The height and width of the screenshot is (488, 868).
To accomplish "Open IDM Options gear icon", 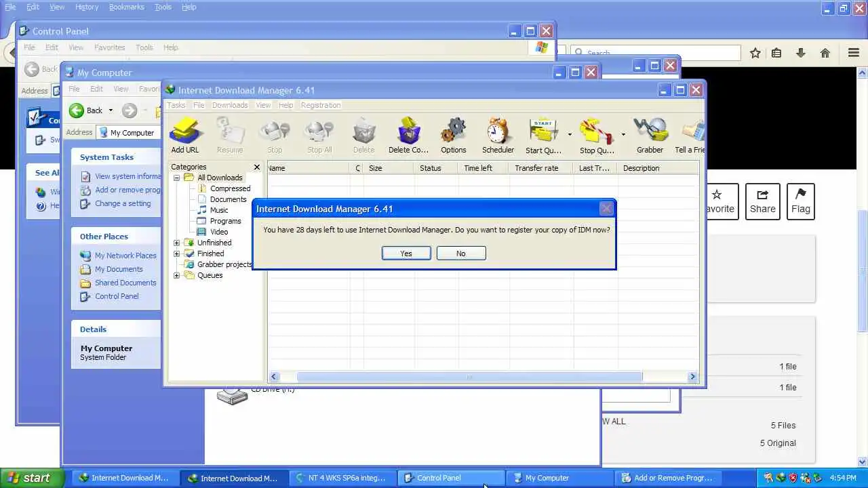I will pyautogui.click(x=453, y=136).
